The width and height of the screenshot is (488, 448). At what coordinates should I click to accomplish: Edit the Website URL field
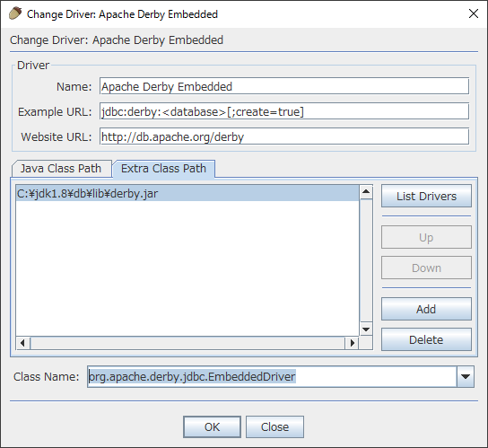pos(284,136)
